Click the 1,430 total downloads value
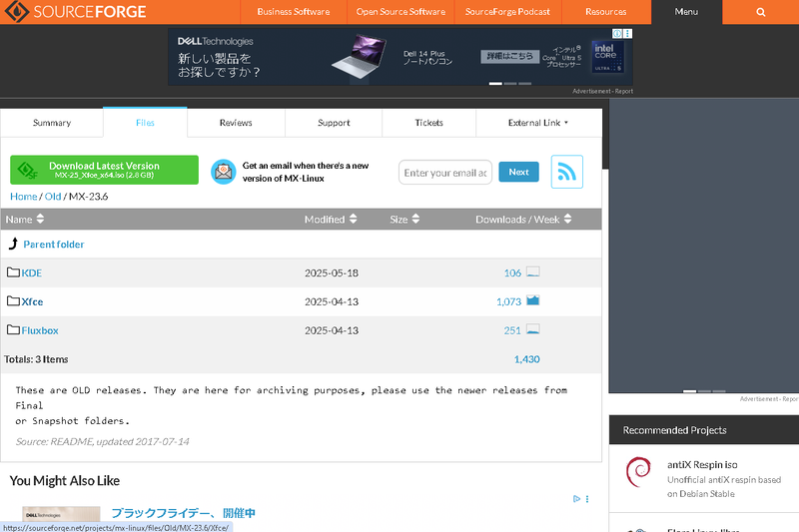 [527, 359]
